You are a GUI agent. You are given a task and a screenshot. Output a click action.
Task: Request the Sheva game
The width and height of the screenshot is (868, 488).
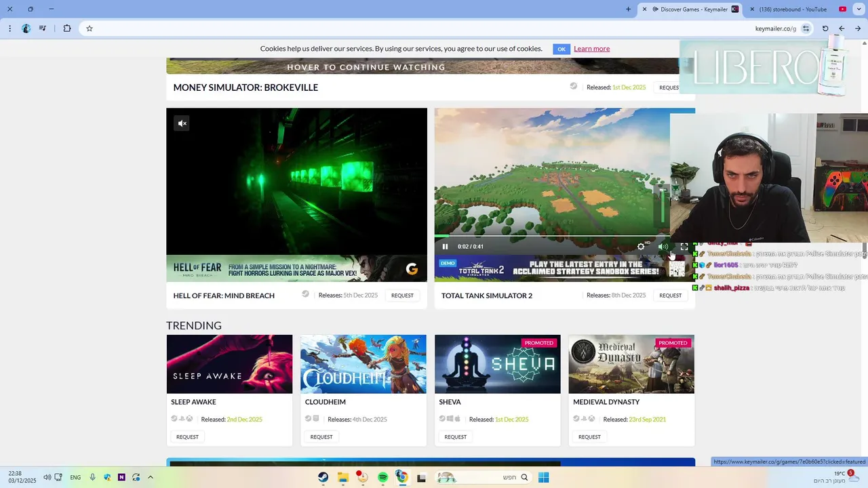[455, 437]
